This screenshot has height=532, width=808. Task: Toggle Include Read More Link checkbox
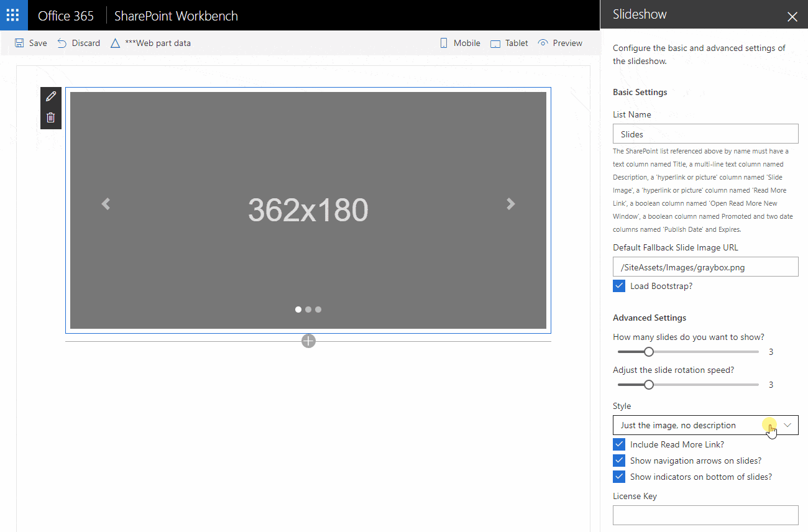point(619,444)
